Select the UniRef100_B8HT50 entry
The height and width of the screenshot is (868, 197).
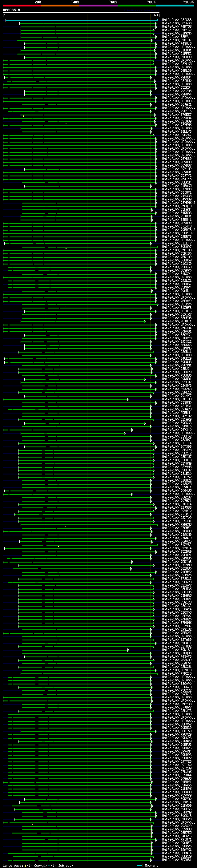click(x=177, y=731)
